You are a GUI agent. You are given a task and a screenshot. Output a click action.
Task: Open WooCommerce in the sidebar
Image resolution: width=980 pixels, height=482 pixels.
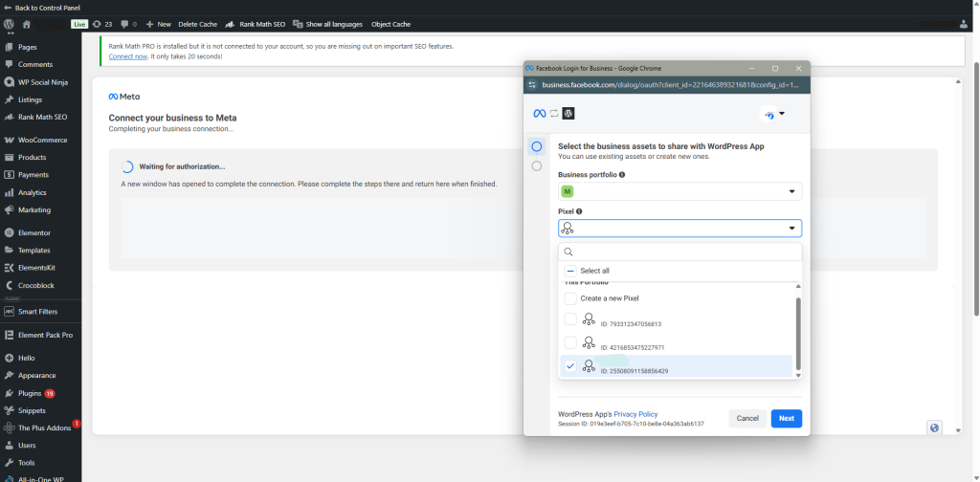point(40,140)
